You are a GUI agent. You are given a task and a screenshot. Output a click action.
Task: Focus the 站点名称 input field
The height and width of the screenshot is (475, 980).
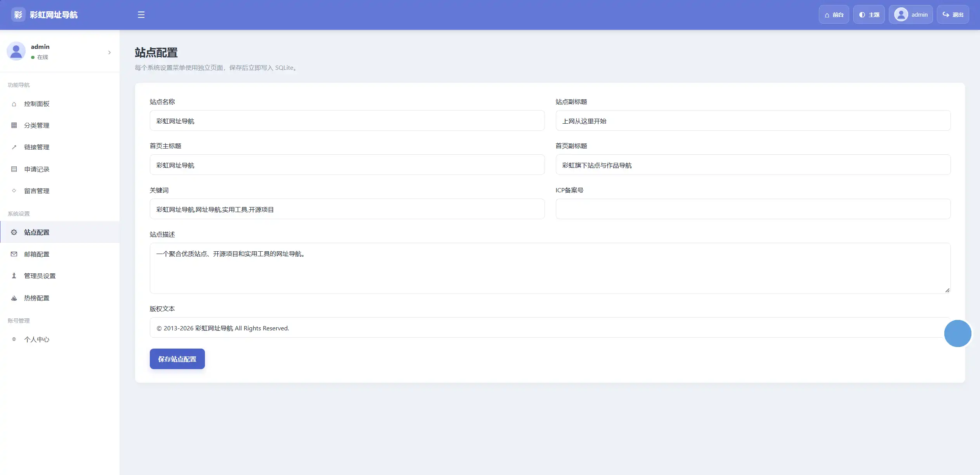click(x=347, y=121)
